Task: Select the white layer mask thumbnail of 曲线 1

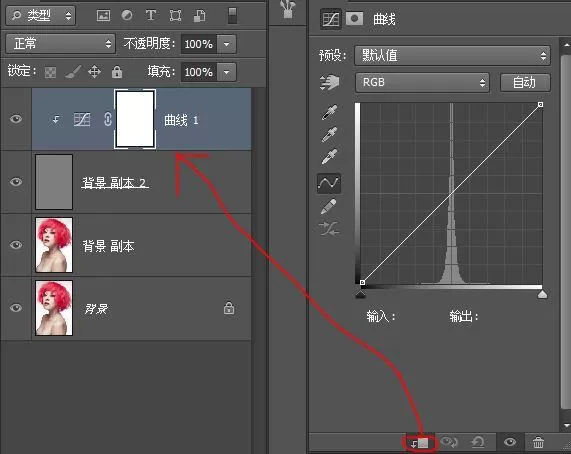Action: [x=135, y=119]
